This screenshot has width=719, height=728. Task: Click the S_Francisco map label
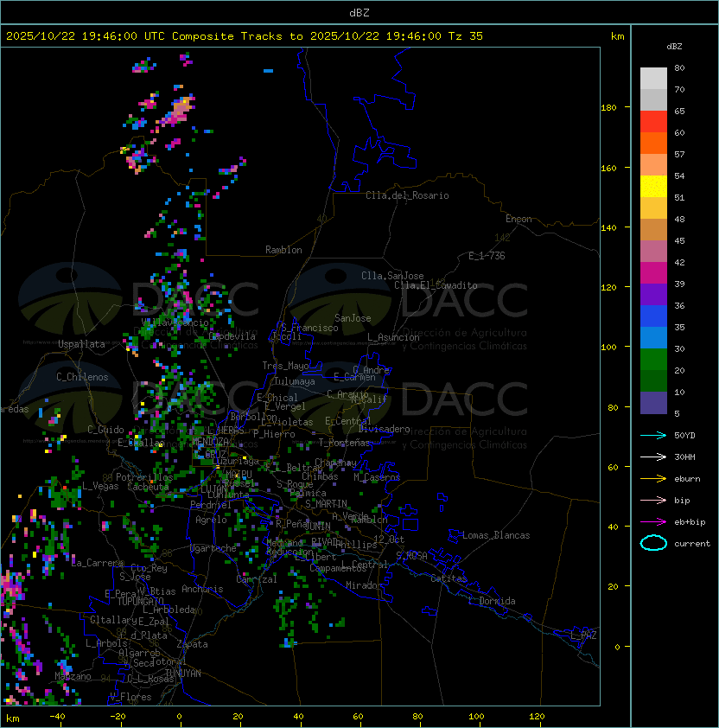(309, 328)
